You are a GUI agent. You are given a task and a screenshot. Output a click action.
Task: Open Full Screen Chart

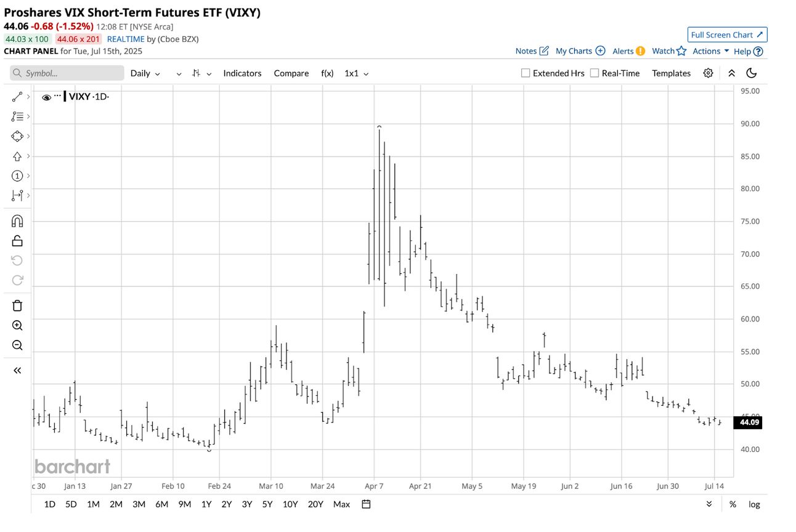[728, 34]
